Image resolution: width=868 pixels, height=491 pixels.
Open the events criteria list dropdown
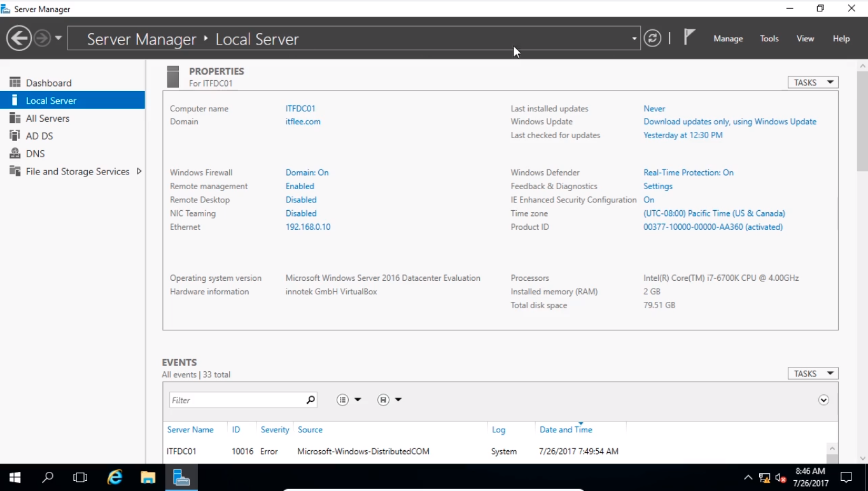(349, 400)
